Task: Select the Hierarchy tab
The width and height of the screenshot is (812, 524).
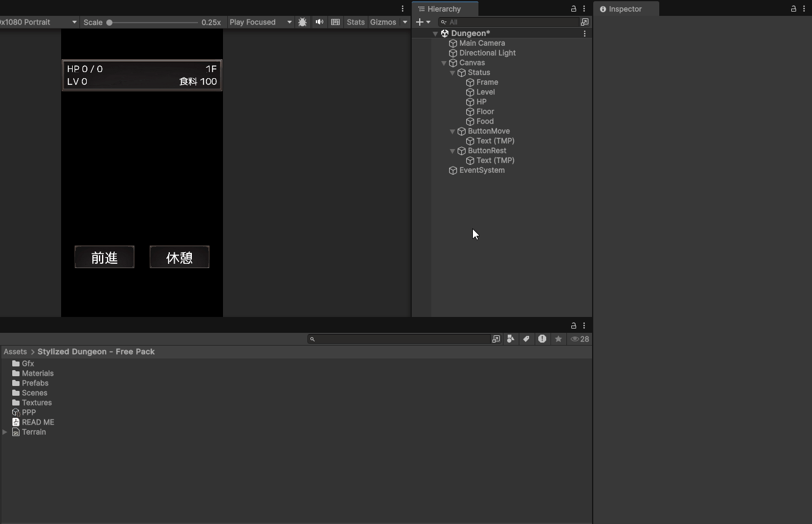Action: click(444, 9)
